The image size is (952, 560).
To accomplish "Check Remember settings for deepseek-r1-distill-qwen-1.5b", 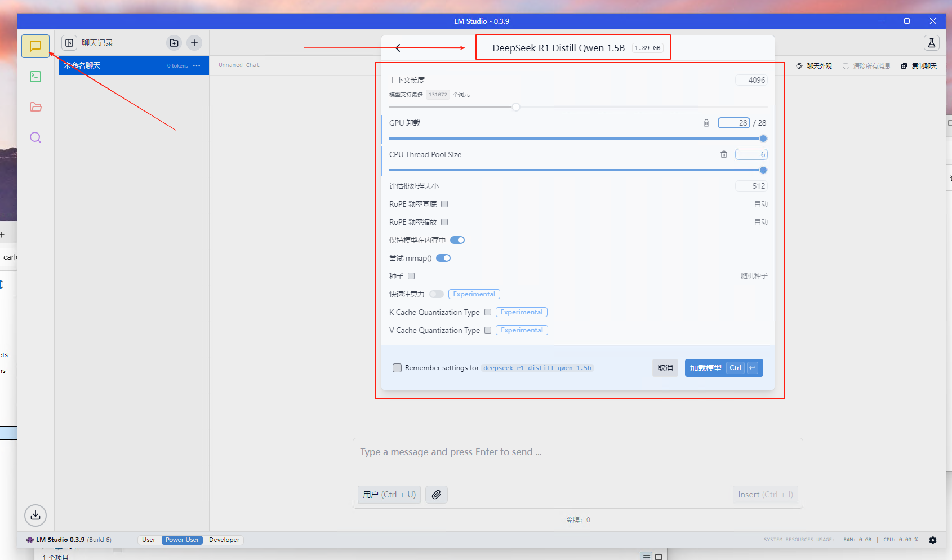I will (x=397, y=368).
